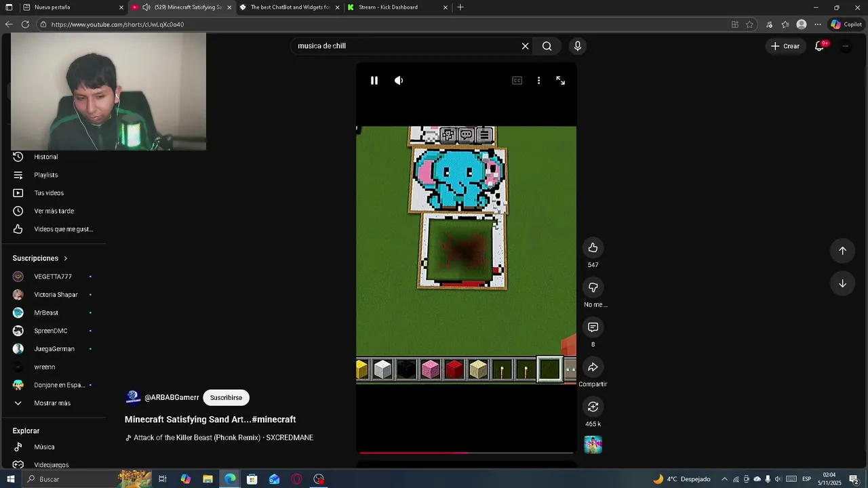Click the browser back arrow
This screenshot has width=868, height=488.
(x=9, y=24)
